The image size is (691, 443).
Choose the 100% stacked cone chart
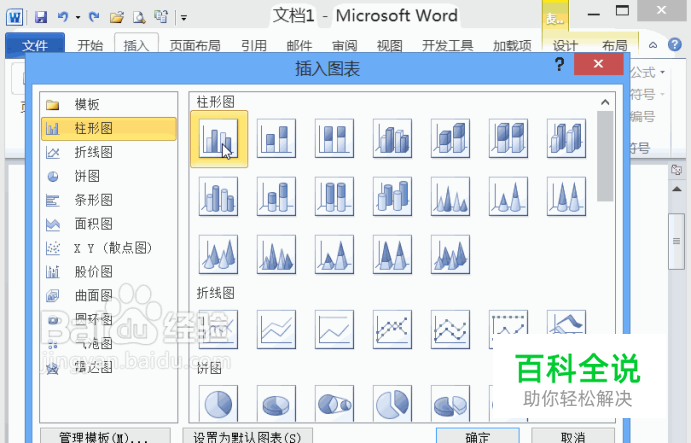tap(566, 197)
